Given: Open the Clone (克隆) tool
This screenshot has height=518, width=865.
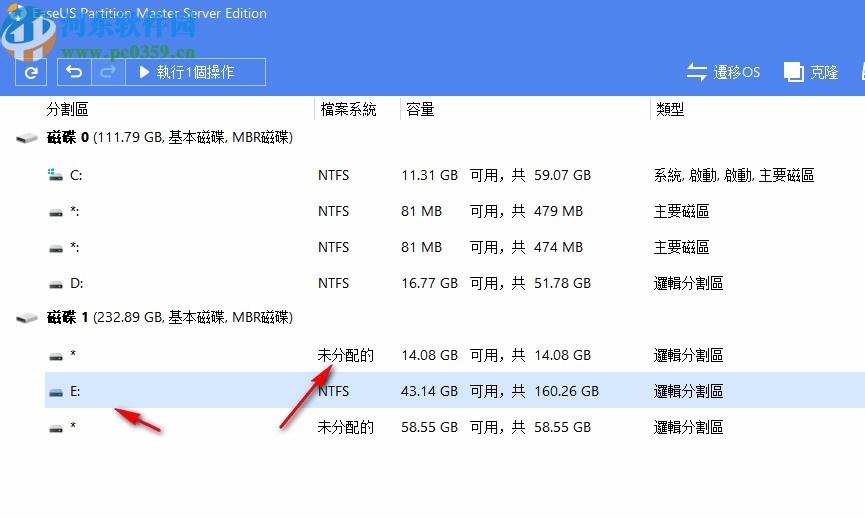Looking at the screenshot, I should [811, 72].
